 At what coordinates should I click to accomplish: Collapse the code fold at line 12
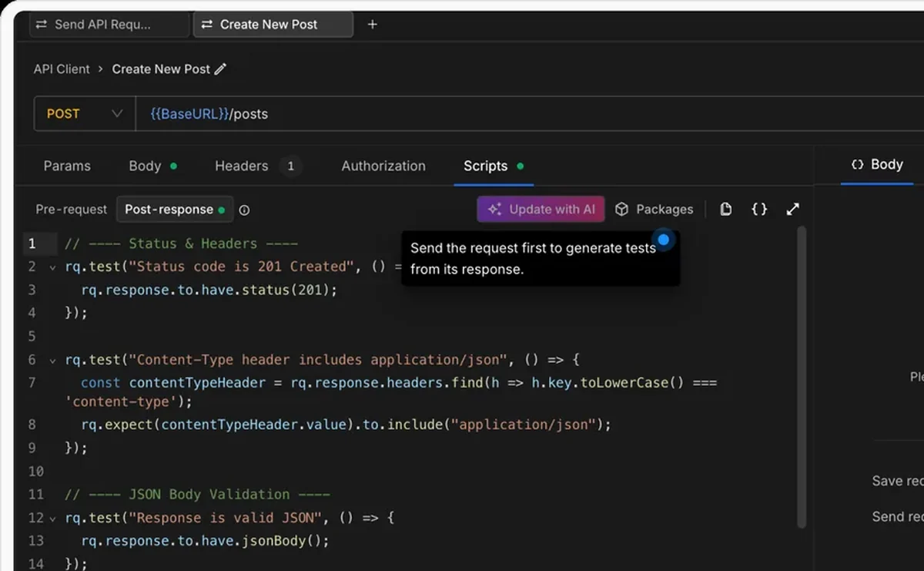click(x=52, y=518)
